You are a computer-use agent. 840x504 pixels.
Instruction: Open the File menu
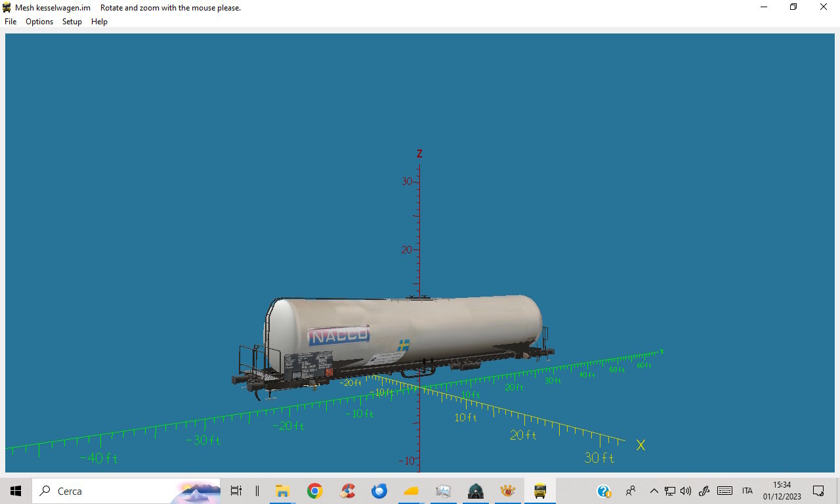(x=10, y=22)
